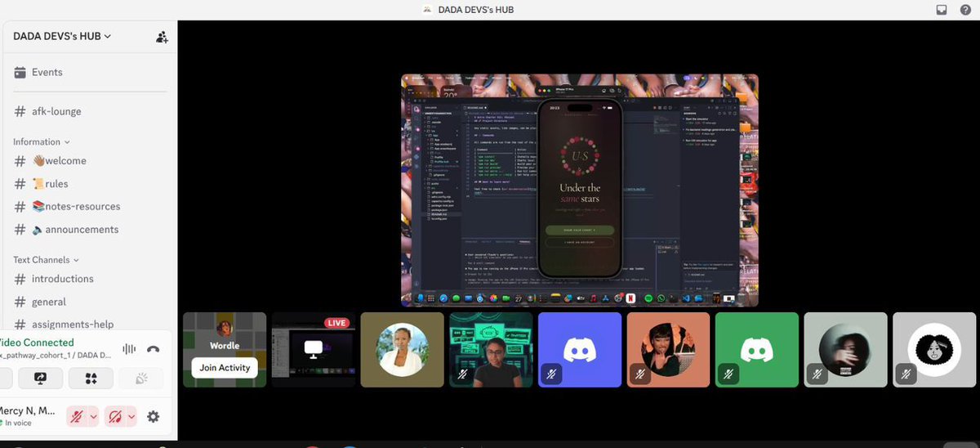This screenshot has height=448, width=980.
Task: Open headphone output options chevron
Action: click(x=131, y=417)
